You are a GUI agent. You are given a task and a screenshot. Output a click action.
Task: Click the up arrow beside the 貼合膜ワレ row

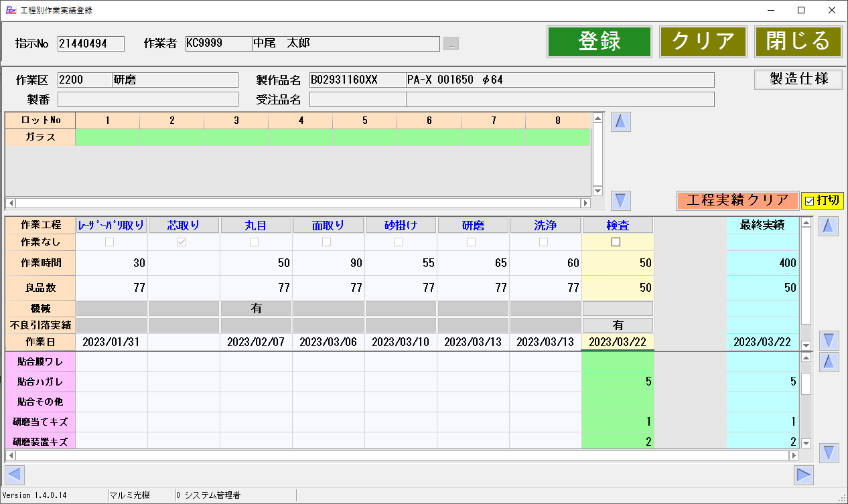click(829, 362)
